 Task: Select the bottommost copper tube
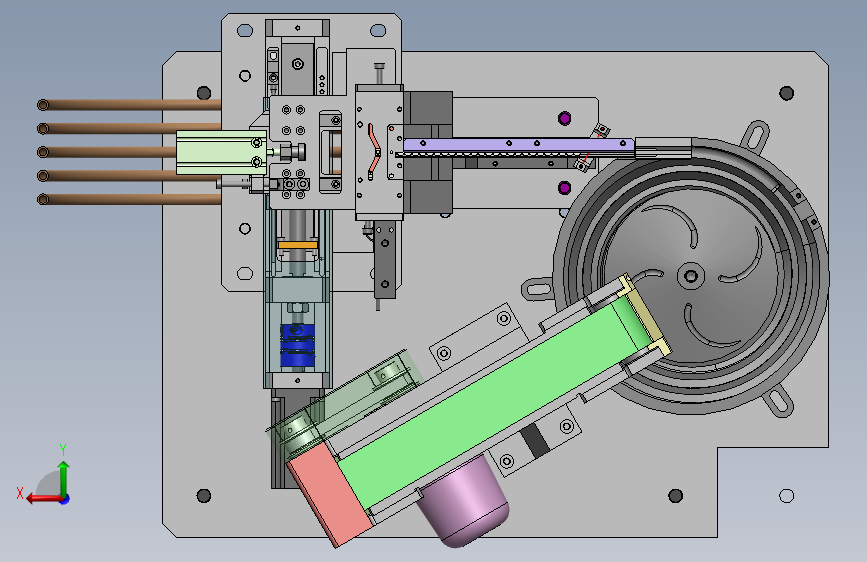pos(129,199)
